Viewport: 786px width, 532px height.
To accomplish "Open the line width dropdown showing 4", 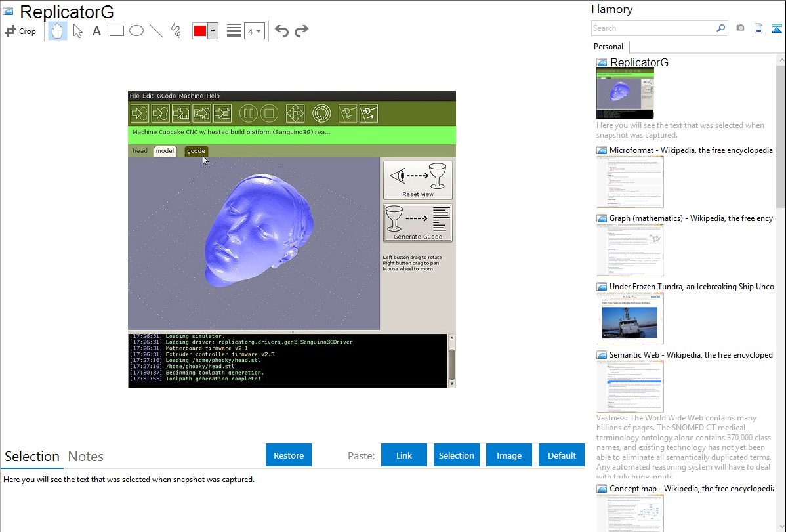I will click(254, 31).
